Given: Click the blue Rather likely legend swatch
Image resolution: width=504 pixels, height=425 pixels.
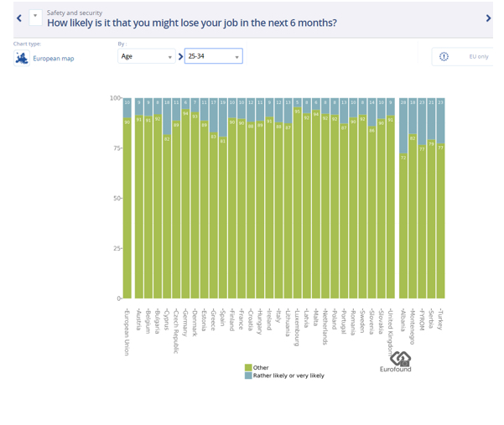Looking at the screenshot, I should point(248,376).
